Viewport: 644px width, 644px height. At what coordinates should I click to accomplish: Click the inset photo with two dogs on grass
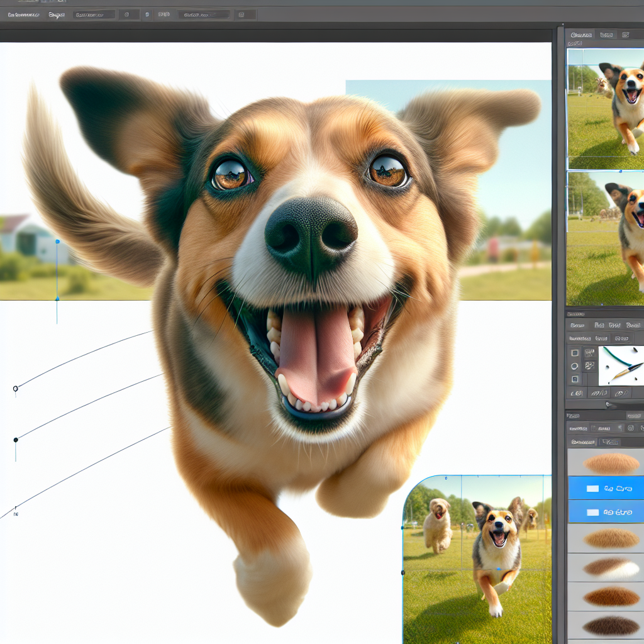pyautogui.click(x=477, y=559)
